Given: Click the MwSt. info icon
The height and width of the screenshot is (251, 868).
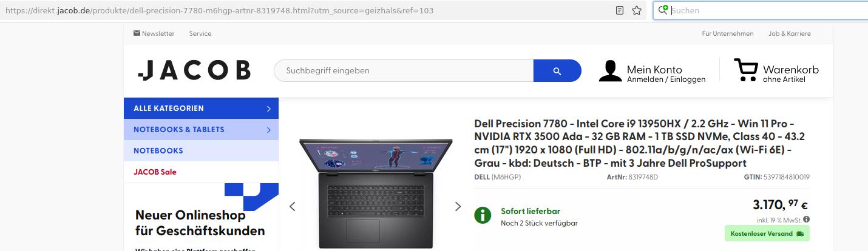Looking at the screenshot, I should [807, 219].
